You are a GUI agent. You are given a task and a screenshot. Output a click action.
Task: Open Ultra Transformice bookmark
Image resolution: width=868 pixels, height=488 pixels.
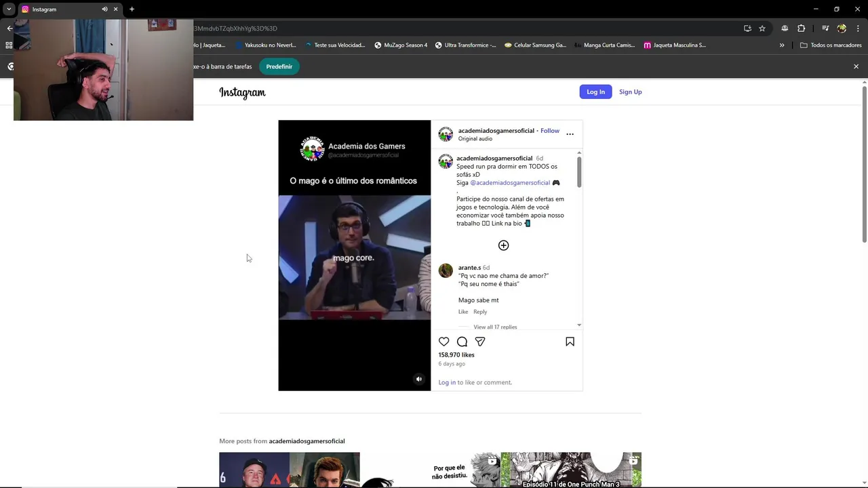(x=466, y=45)
